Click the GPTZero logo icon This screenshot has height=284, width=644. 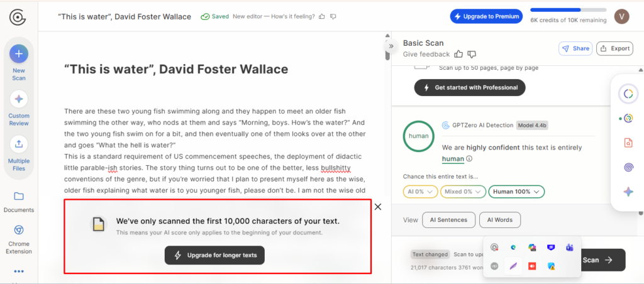click(x=18, y=17)
